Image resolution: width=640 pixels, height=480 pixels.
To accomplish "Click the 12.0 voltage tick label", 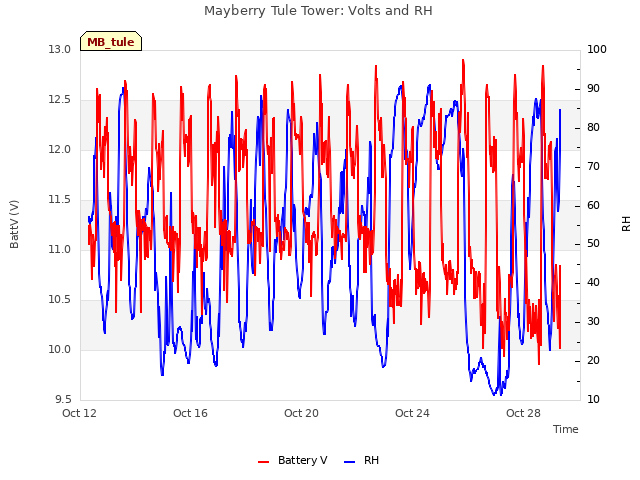I will [60, 149].
